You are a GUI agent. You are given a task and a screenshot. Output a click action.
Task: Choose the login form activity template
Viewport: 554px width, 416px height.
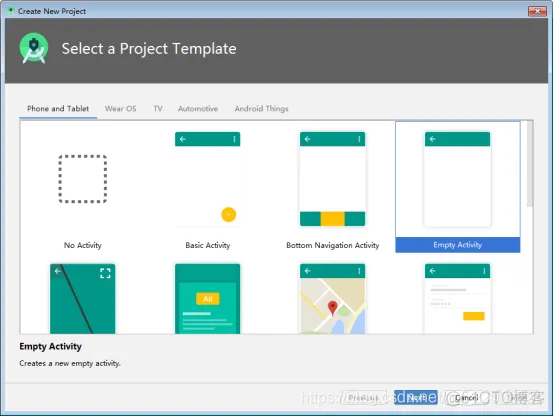(458, 298)
